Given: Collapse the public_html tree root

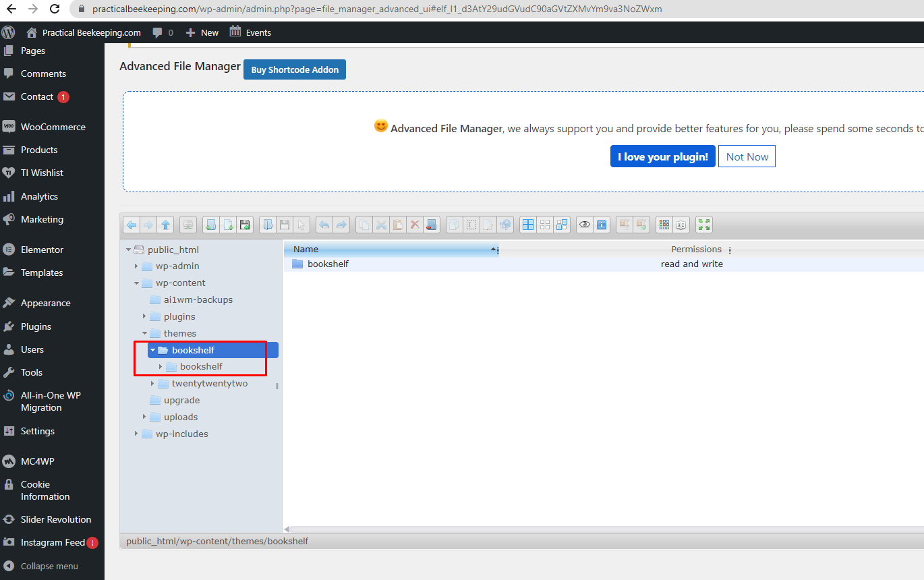Looking at the screenshot, I should point(128,250).
